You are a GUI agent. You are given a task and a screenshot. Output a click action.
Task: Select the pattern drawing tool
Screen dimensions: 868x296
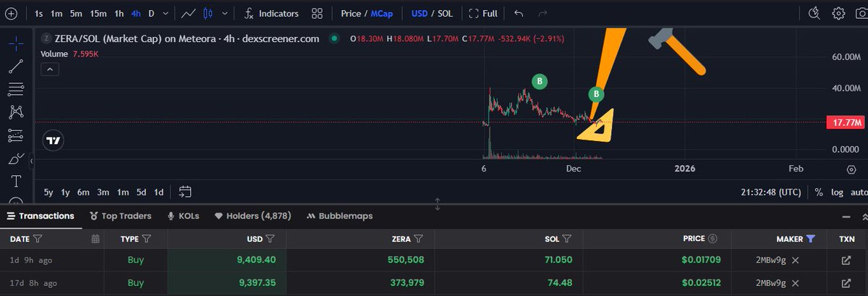(16, 112)
